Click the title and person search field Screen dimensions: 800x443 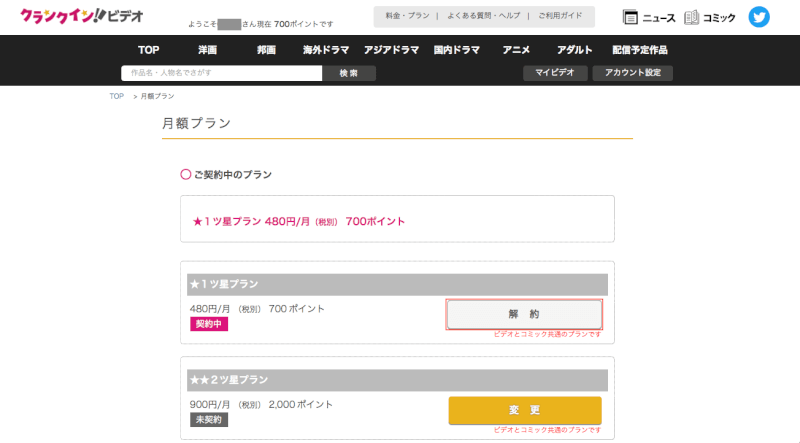click(x=221, y=73)
